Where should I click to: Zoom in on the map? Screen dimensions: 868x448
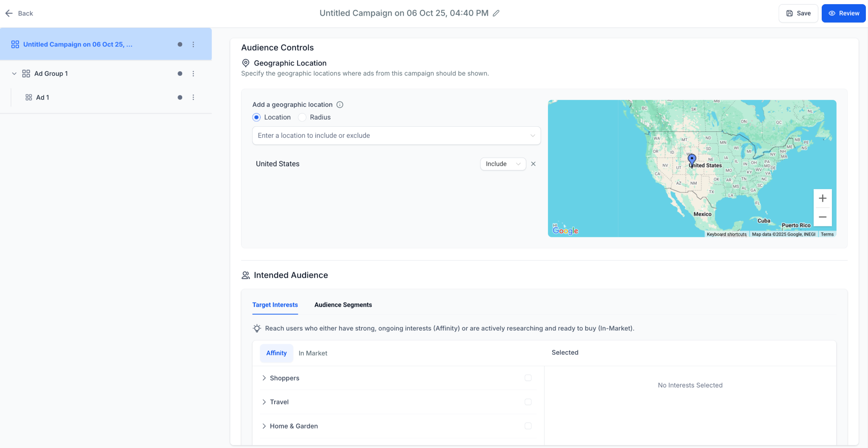(x=822, y=198)
